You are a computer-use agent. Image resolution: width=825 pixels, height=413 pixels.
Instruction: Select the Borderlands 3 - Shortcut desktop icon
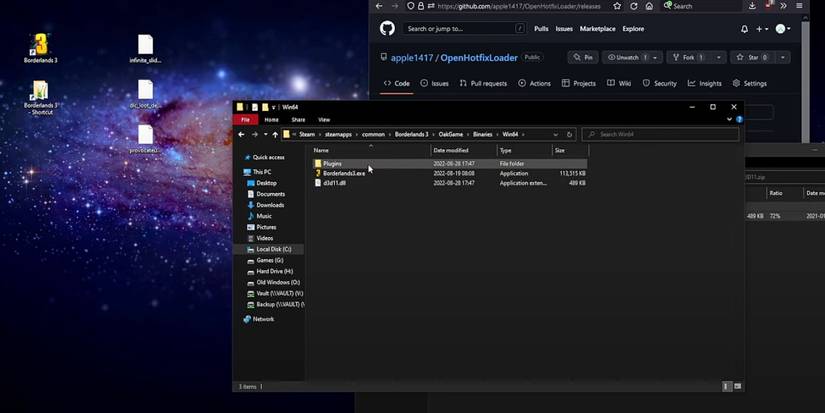point(41,97)
